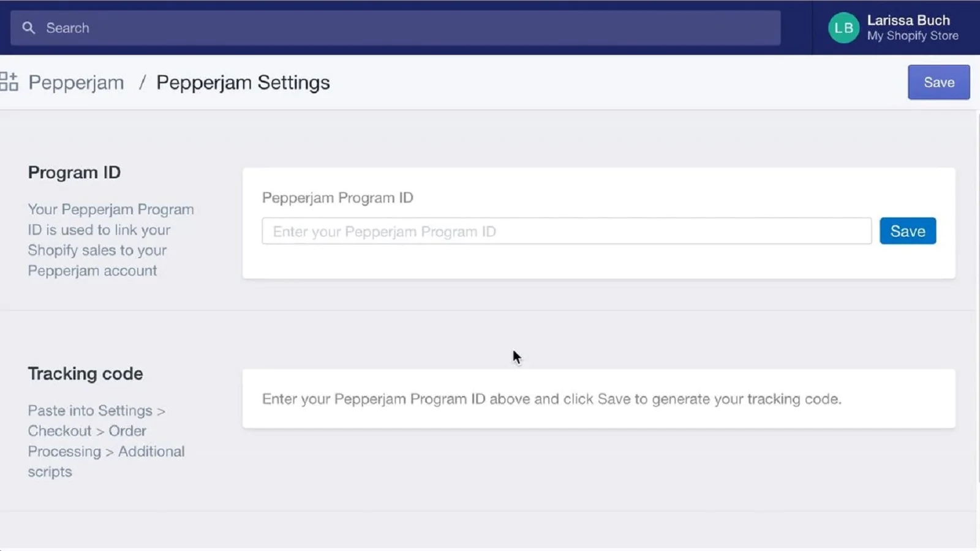Click the magnifying glass search icon

(28, 28)
